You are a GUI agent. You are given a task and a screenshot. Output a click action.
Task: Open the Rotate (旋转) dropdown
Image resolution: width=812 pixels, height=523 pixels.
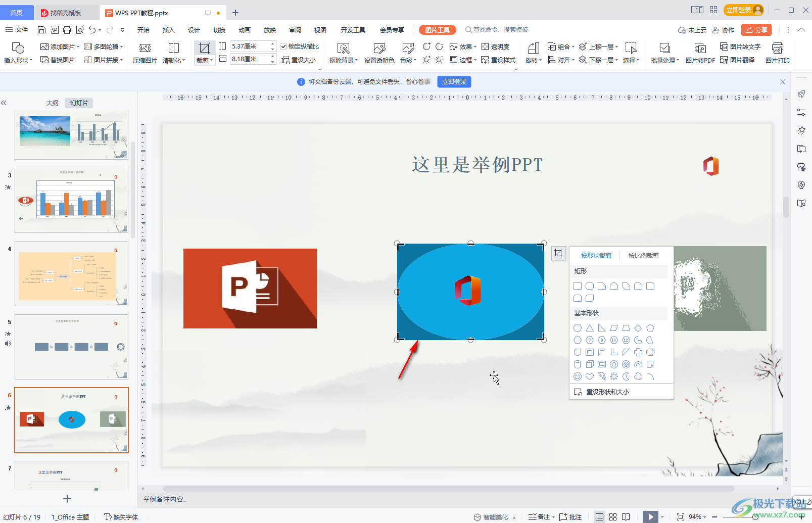534,60
